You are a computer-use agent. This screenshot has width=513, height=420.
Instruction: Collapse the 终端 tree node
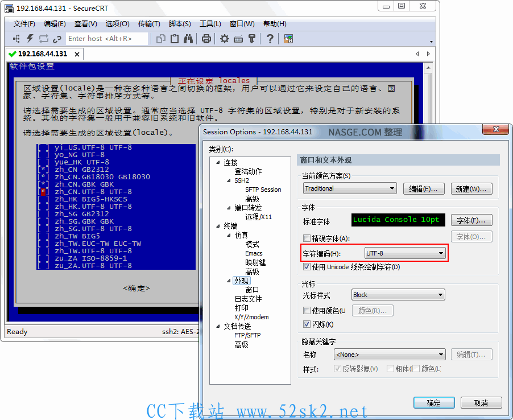218,226
